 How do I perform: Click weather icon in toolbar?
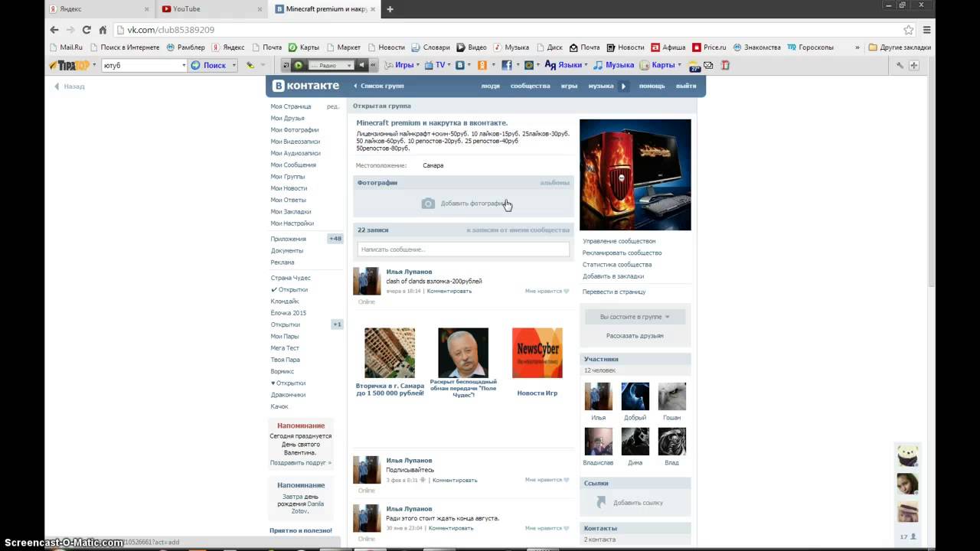tap(694, 66)
